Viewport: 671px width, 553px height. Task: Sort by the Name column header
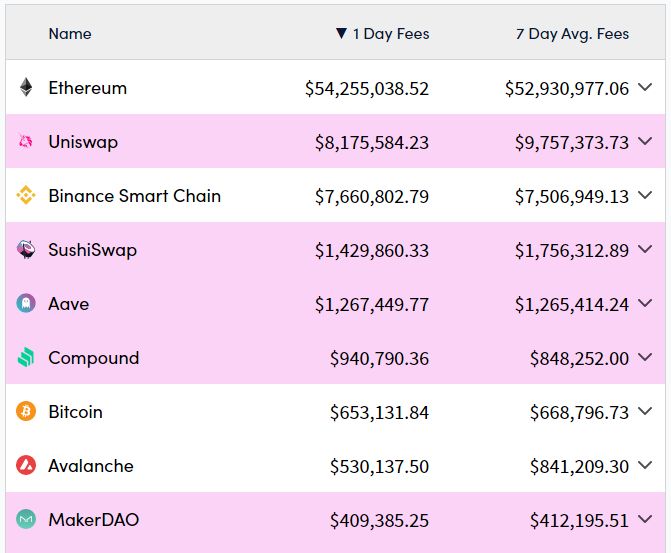pos(70,34)
